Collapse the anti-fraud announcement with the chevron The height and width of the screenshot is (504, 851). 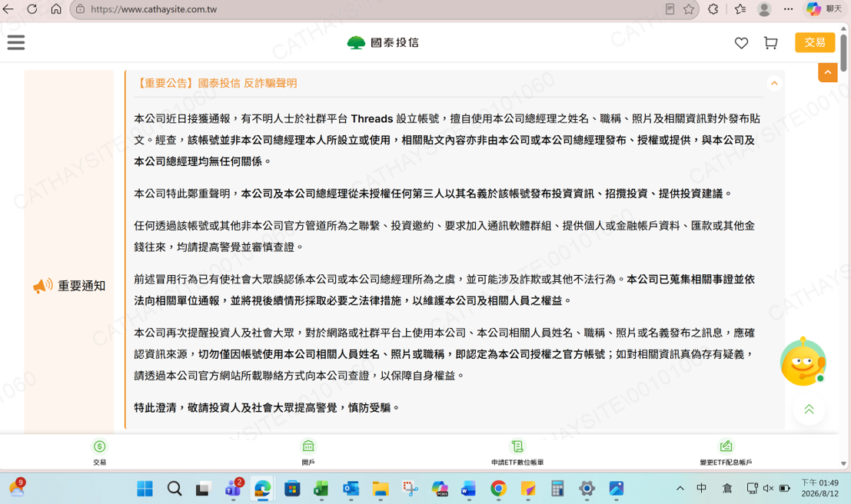pos(774,83)
